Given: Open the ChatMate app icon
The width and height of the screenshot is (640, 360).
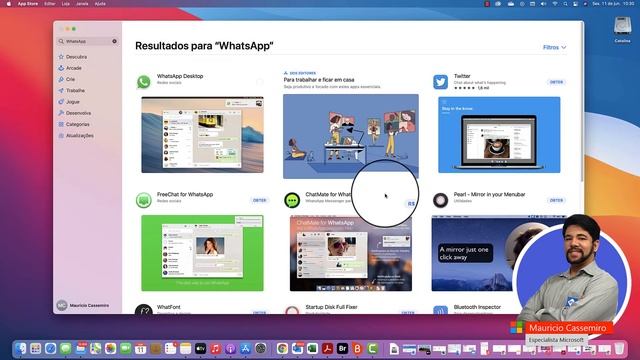Looking at the screenshot, I should [292, 200].
